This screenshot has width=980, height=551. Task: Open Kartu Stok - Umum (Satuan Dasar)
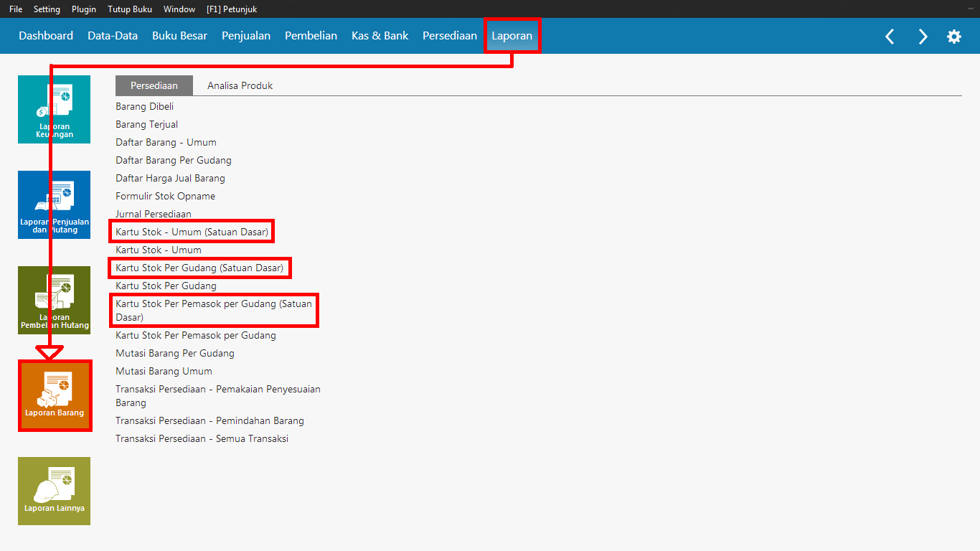point(192,232)
